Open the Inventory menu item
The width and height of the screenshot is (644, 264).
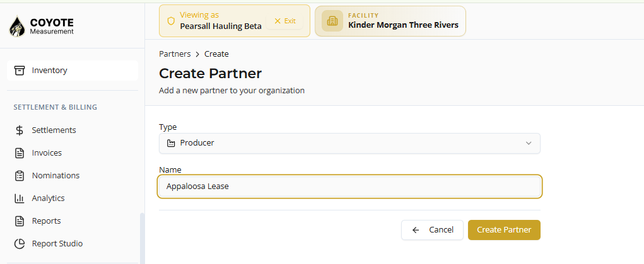click(x=73, y=70)
